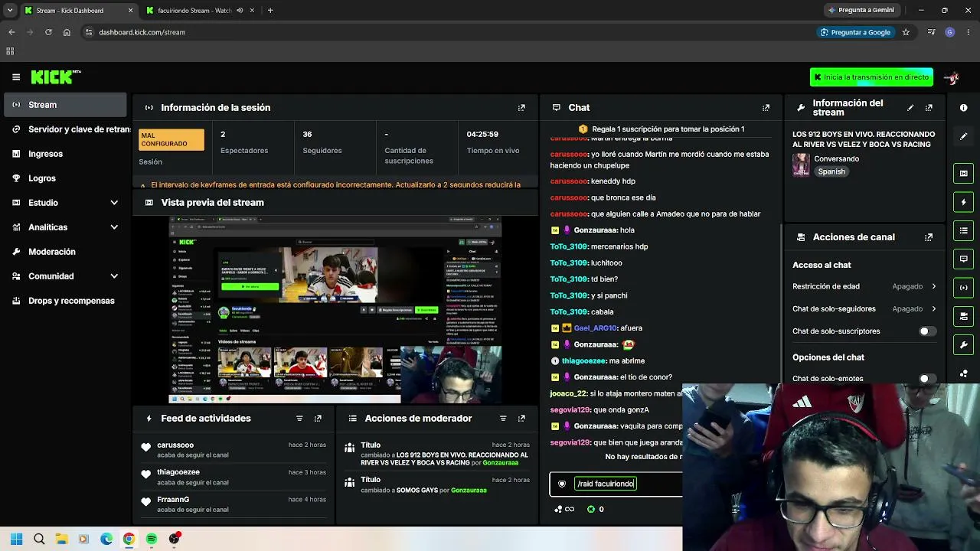The image size is (980, 551).
Task: Click the emote icon in the chat input
Action: click(562, 484)
